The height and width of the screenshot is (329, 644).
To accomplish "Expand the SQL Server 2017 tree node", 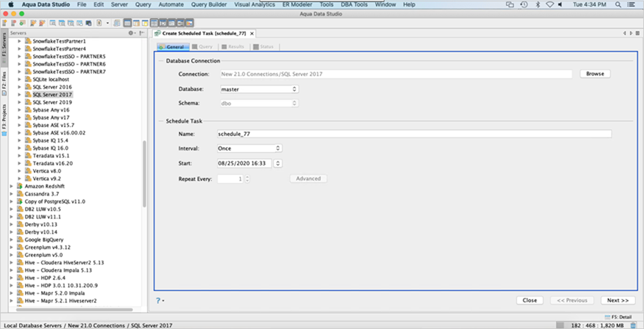I will [19, 94].
